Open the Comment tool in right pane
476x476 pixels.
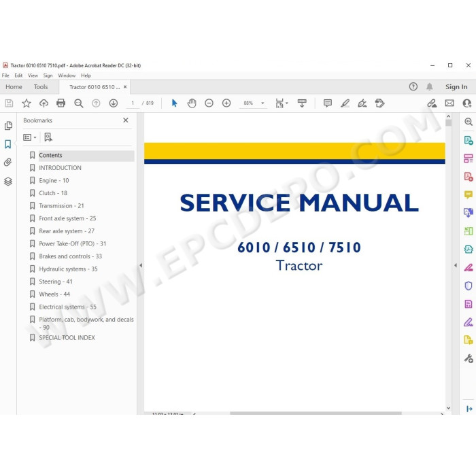(x=468, y=194)
